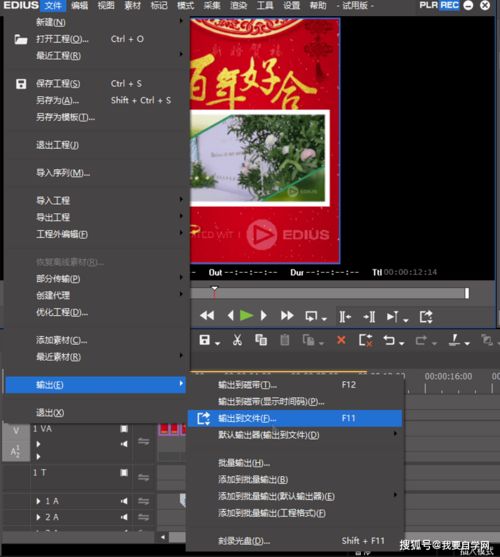Open loop playback dropdown arrow
500x557 pixels.
324,319
